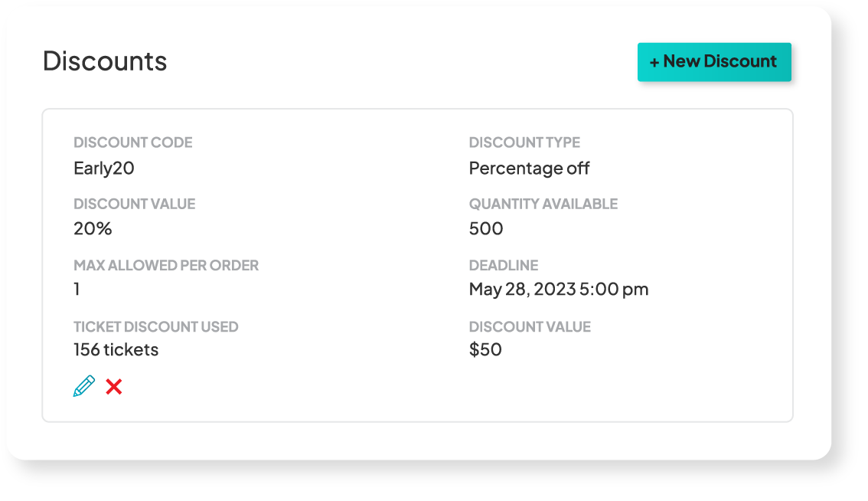Click the Max Allowed Per Order label
The image size is (868, 501).
point(166,265)
